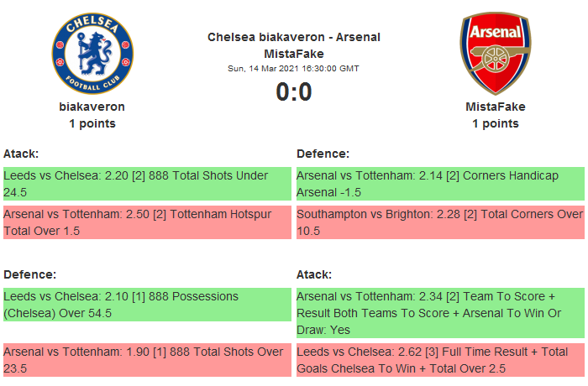Screen dimensions: 588x386
Task: Click the top-left Atack section heading
Action: [21, 154]
